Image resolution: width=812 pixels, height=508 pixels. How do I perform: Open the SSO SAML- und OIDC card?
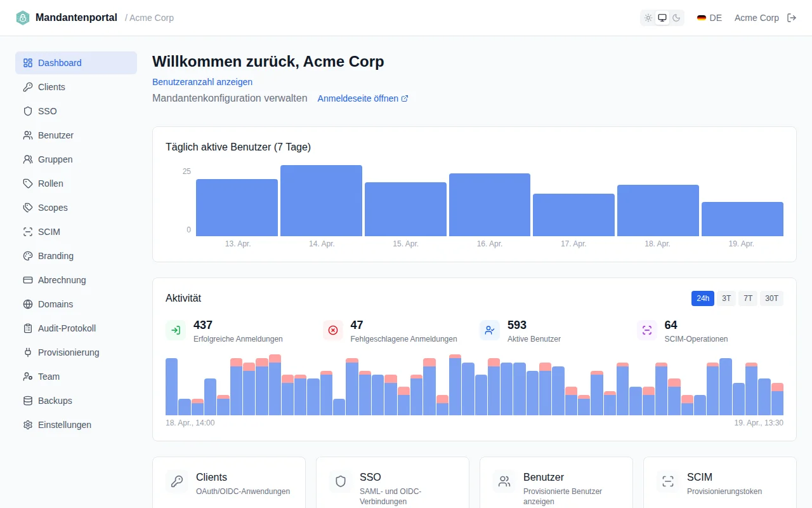coord(393,483)
